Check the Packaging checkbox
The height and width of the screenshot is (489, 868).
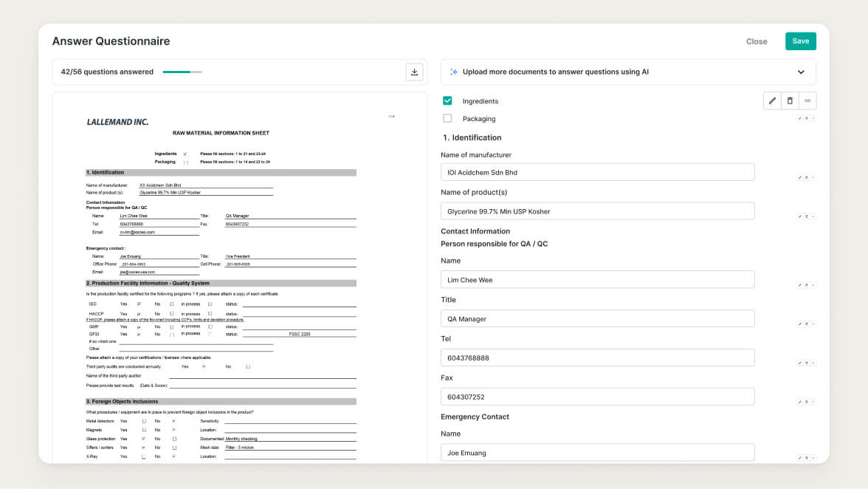(x=447, y=118)
